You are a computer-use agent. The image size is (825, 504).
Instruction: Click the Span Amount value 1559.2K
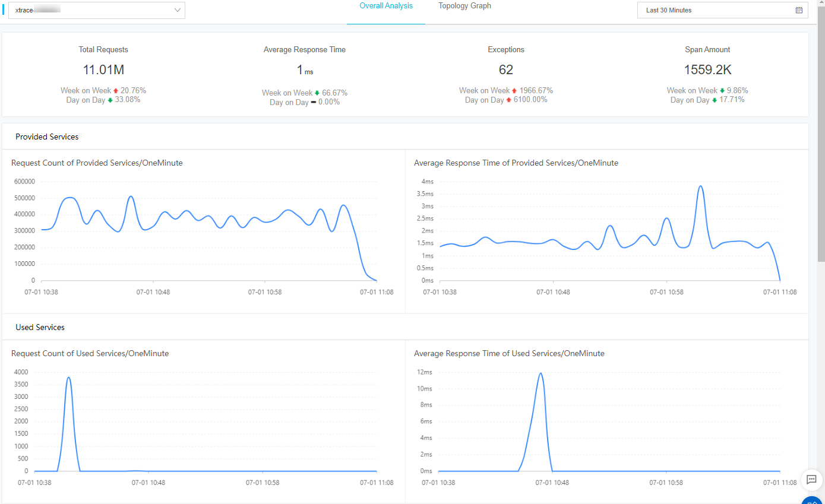[707, 70]
